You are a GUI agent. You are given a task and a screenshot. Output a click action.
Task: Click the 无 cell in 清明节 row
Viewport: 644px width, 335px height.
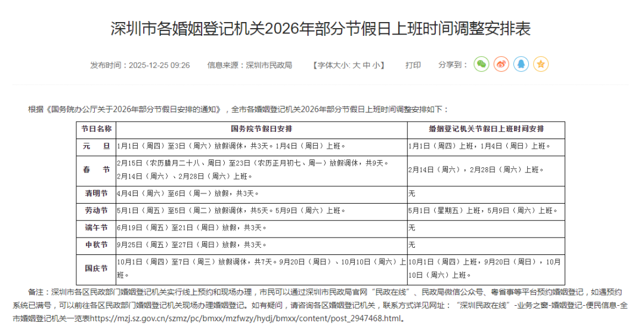[x=487, y=193]
